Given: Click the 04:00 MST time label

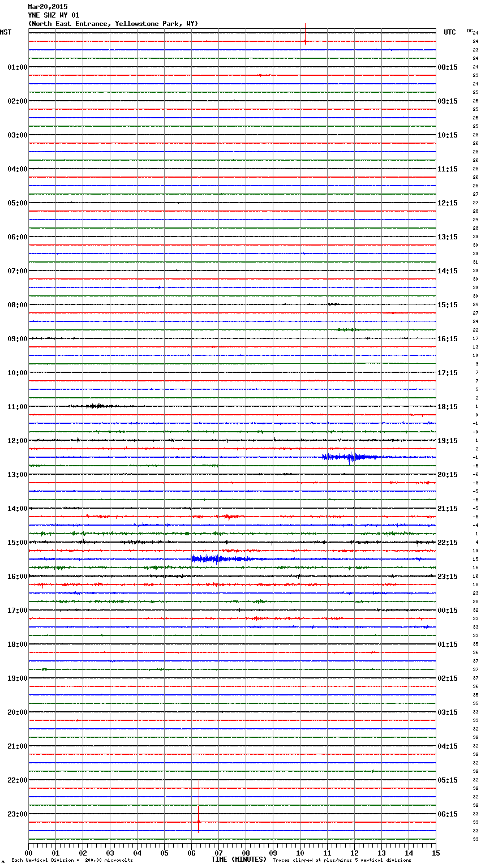Looking at the screenshot, I should pos(18,169).
